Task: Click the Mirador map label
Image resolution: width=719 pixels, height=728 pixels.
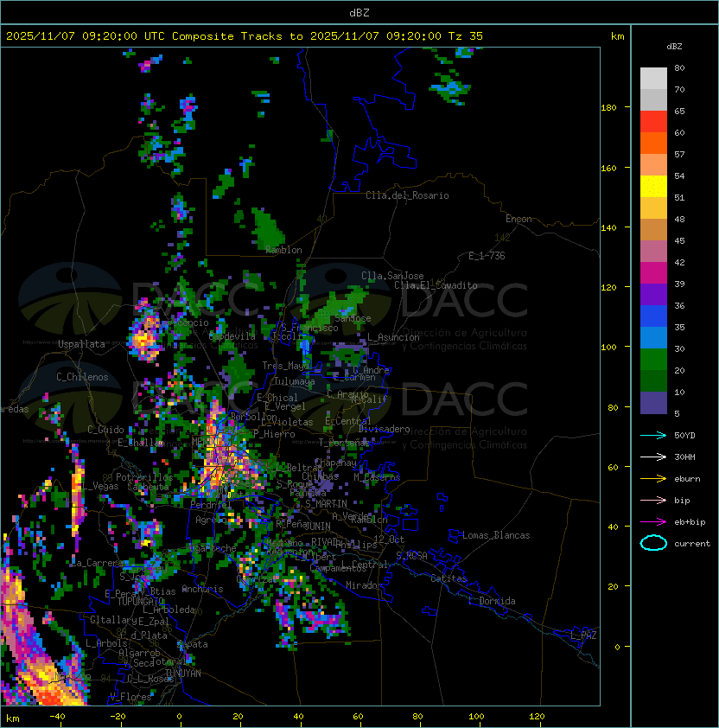Action: [x=364, y=585]
